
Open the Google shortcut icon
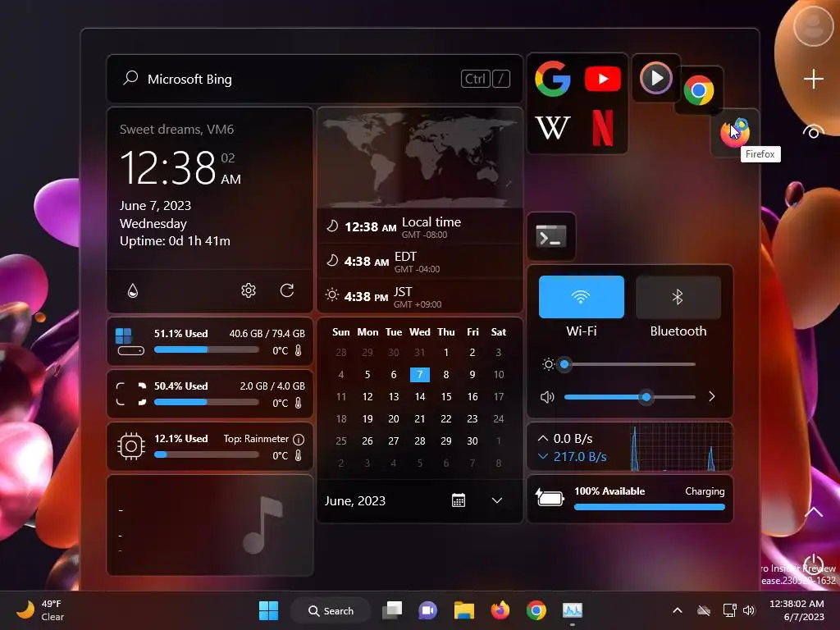[552, 79]
